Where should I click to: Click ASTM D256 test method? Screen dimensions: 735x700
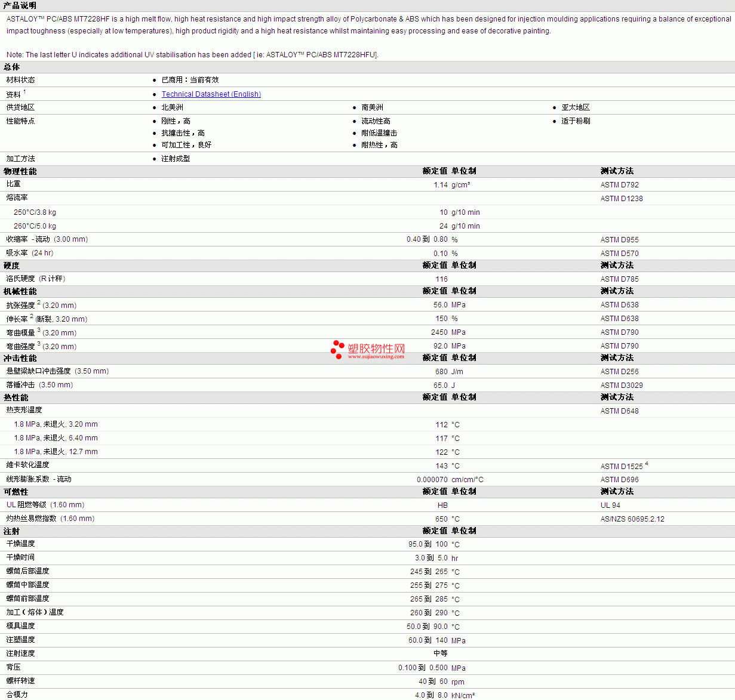pyautogui.click(x=619, y=372)
